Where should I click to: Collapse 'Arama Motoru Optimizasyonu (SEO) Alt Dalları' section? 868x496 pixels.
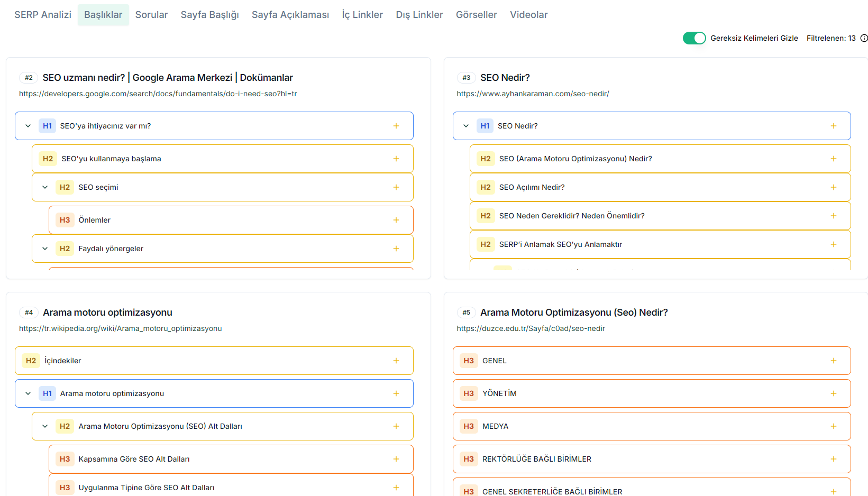click(x=45, y=426)
